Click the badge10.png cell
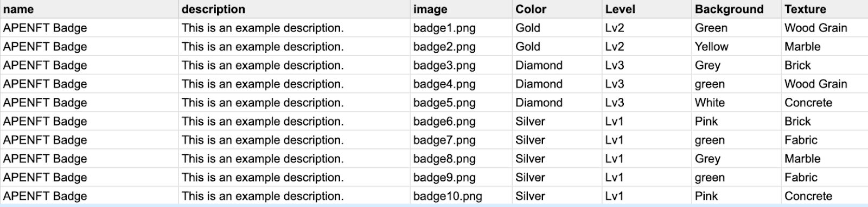Viewport: 868px width, 207px height. [x=461, y=196]
